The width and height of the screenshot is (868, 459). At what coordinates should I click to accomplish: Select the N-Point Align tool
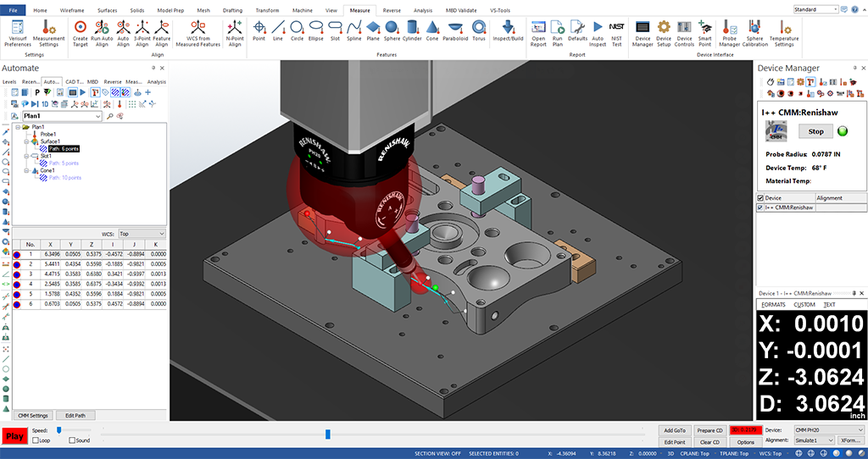[235, 33]
